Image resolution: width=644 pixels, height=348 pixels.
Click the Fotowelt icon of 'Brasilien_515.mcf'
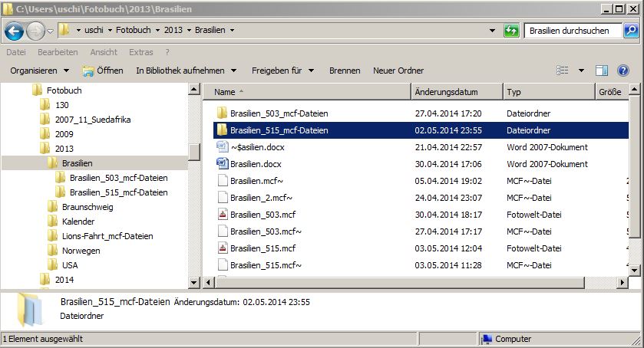click(222, 248)
